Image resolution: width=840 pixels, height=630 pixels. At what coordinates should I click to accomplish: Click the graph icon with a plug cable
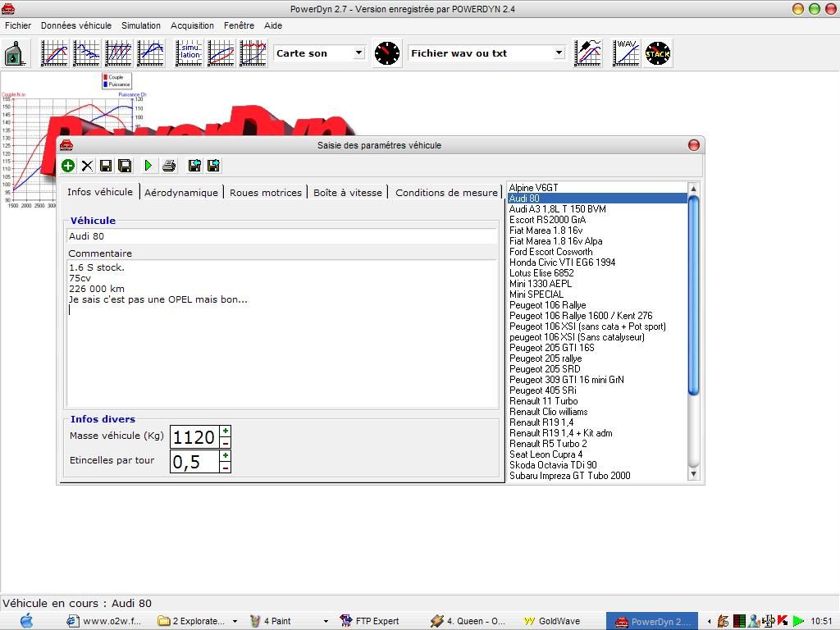pyautogui.click(x=588, y=53)
